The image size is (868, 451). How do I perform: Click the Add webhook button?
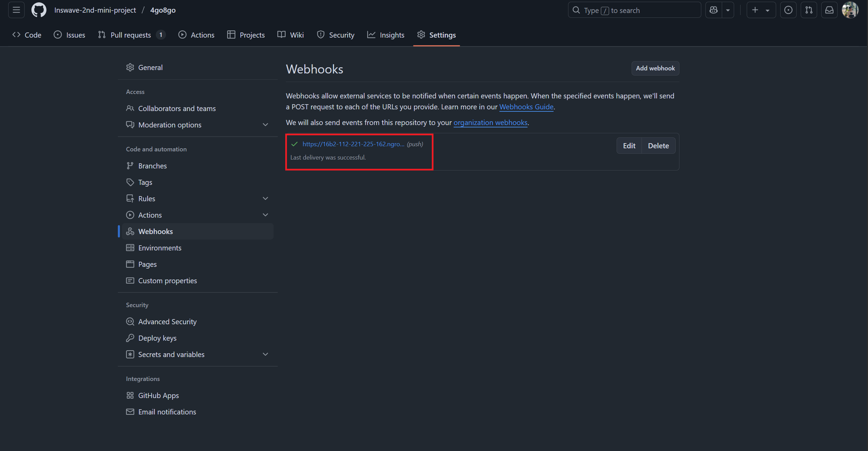[655, 68]
